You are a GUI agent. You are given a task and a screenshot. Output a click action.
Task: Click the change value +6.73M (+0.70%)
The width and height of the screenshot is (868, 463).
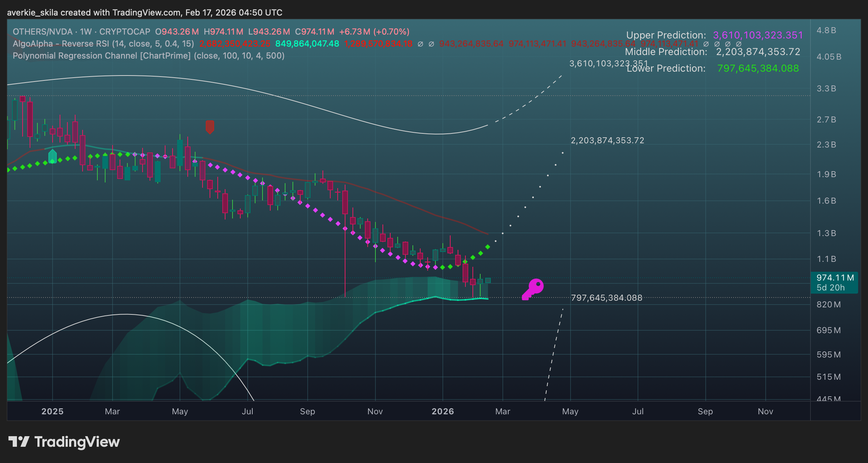click(x=374, y=32)
